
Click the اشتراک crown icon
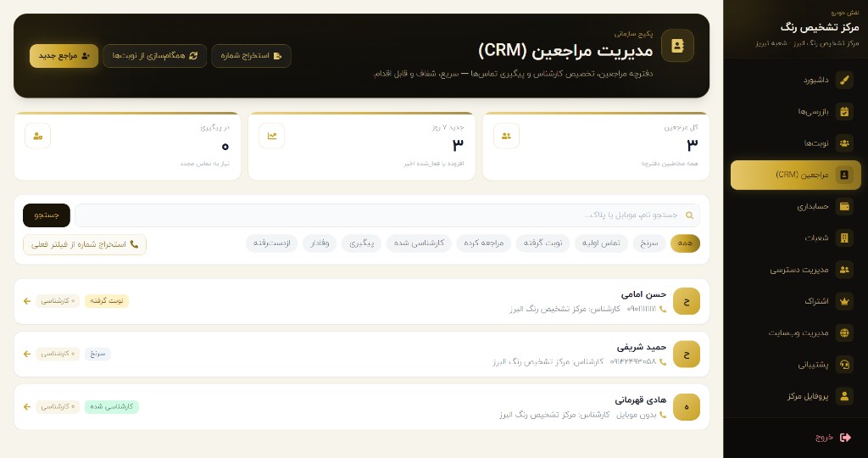[x=844, y=301]
